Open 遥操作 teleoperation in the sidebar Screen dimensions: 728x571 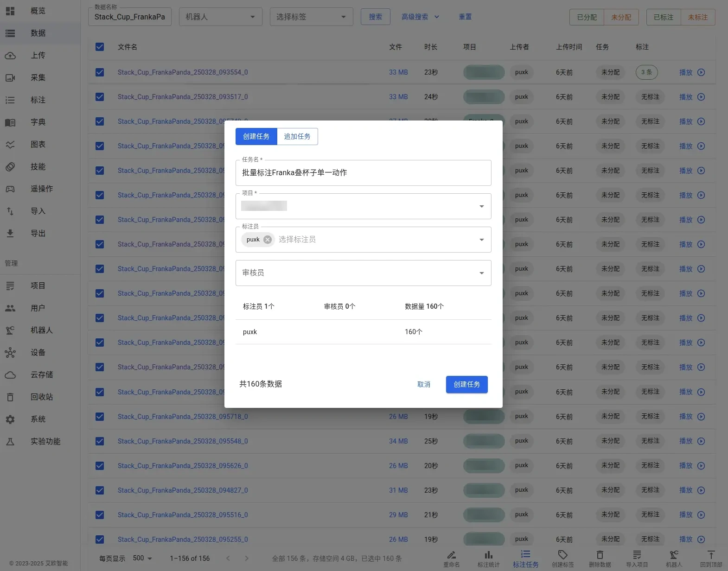pos(40,189)
